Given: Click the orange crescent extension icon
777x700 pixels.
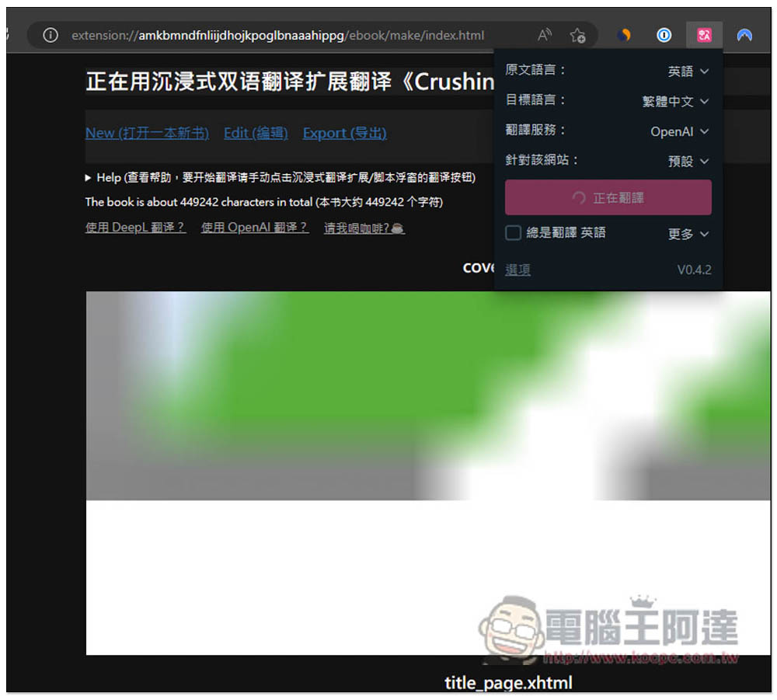Looking at the screenshot, I should [x=624, y=35].
